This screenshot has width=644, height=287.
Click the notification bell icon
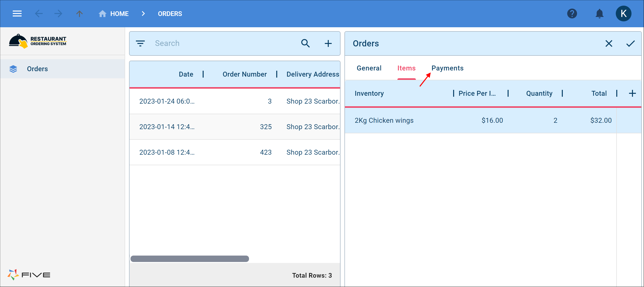tap(599, 14)
